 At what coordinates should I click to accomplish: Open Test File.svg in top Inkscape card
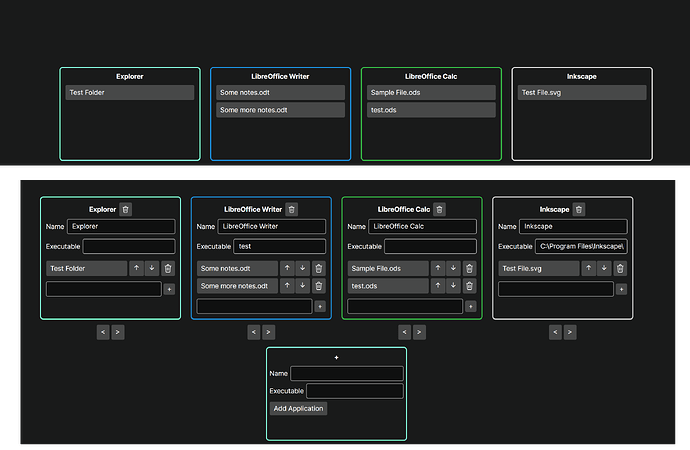582,92
